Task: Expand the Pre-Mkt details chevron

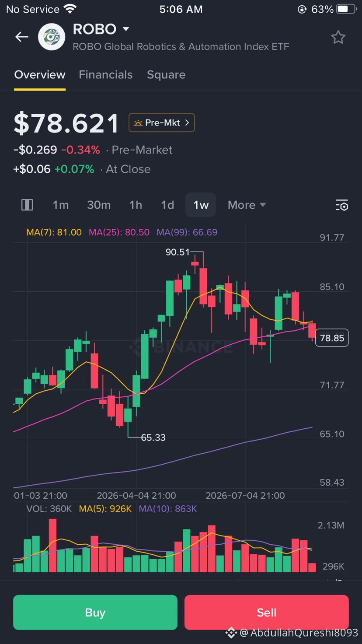Action: pos(187,122)
